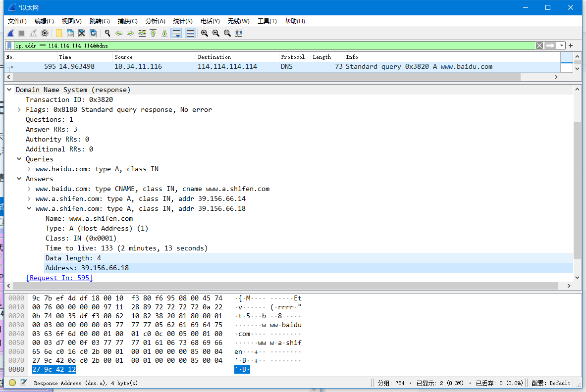Open the filter history dropdown arrow
This screenshot has width=586, height=392.
pyautogui.click(x=562, y=46)
